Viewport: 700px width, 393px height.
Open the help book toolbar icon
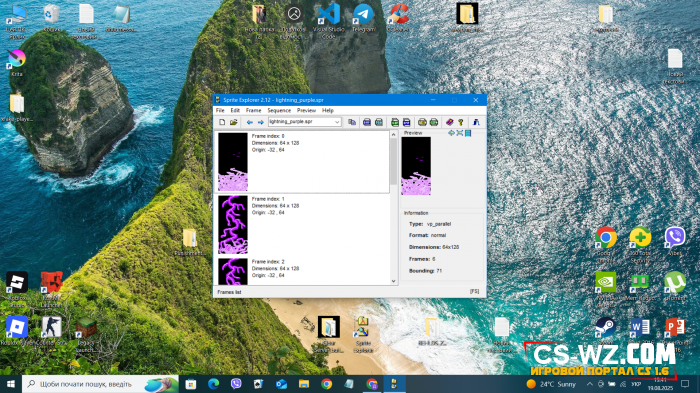(450, 122)
